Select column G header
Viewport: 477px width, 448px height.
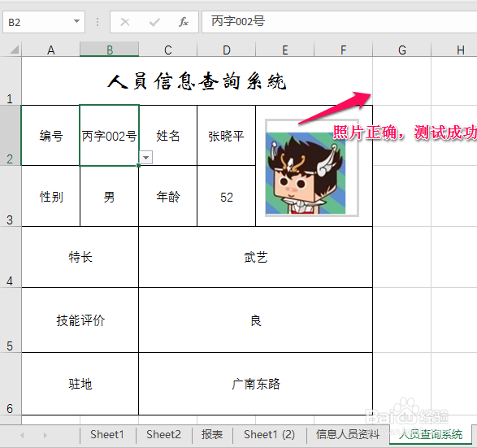pos(402,50)
